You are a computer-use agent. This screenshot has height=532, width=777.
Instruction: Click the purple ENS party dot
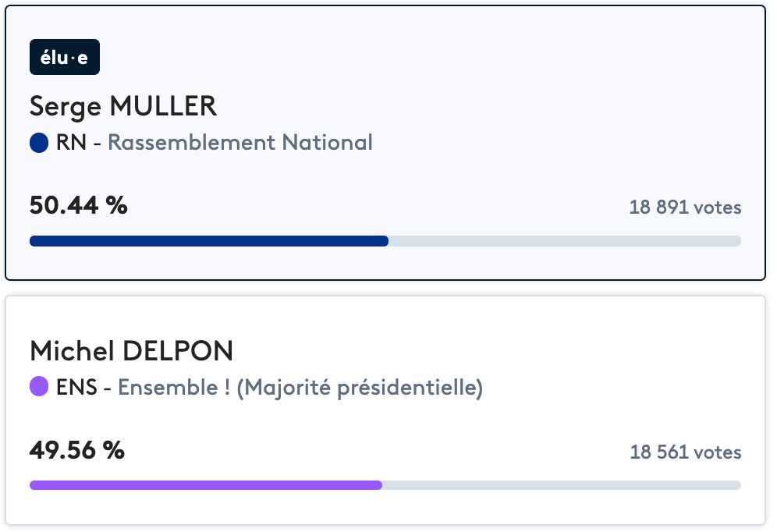click(39, 387)
